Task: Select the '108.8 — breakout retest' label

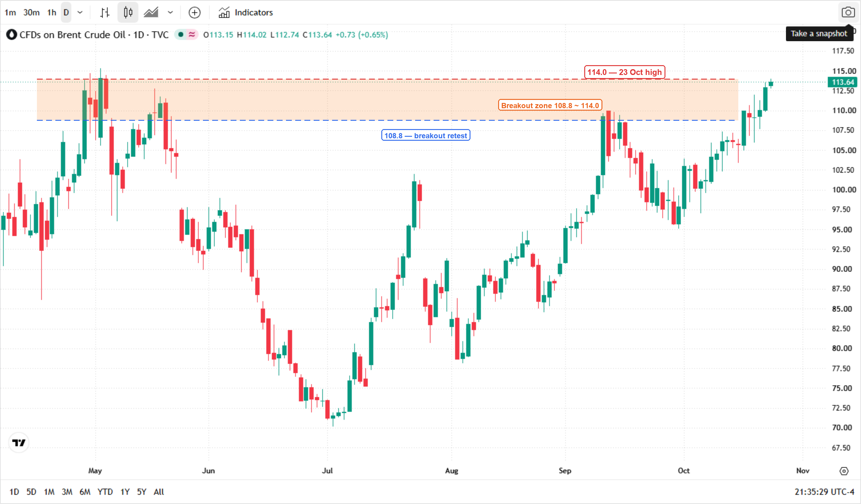Action: [426, 135]
